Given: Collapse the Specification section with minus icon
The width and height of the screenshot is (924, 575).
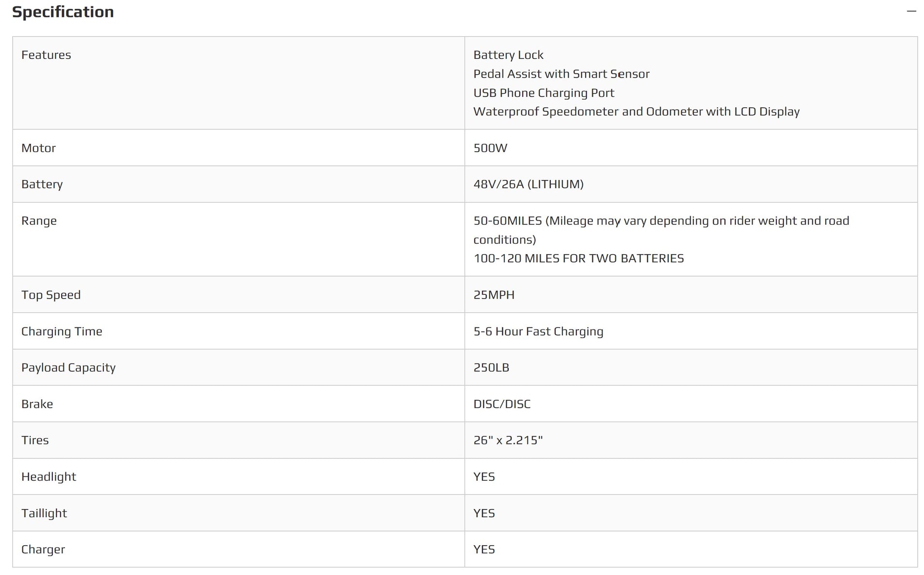Looking at the screenshot, I should click(x=911, y=11).
